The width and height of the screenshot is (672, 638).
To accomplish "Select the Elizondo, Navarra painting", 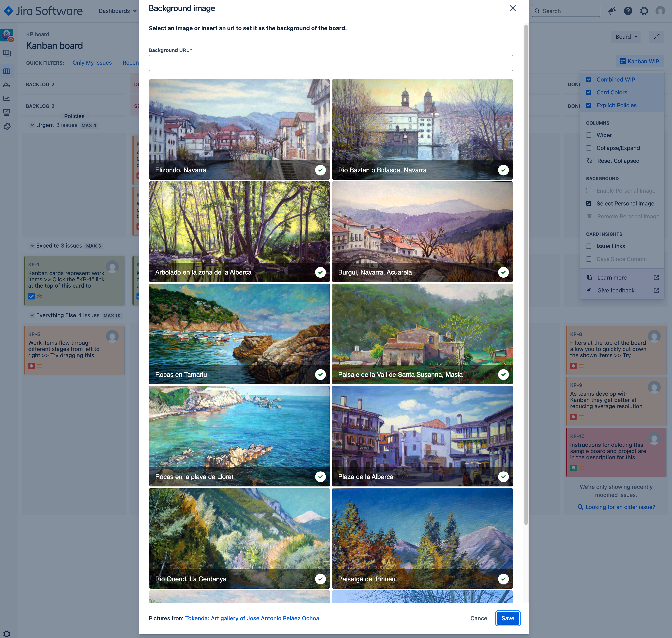I will (x=239, y=129).
